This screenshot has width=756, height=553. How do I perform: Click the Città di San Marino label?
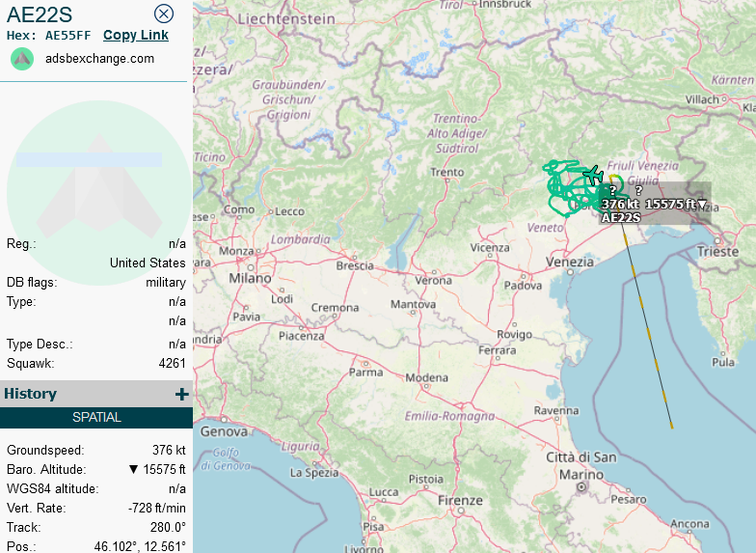(x=580, y=465)
